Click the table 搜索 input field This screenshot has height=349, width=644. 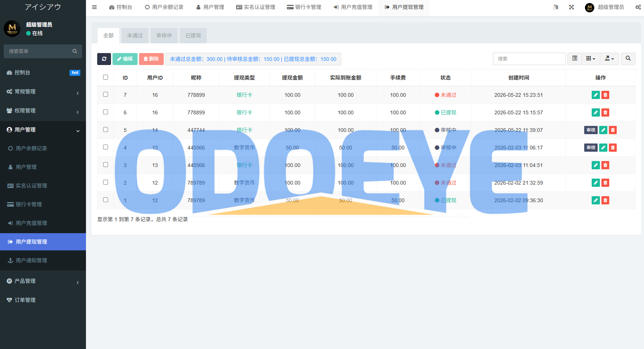(529, 59)
